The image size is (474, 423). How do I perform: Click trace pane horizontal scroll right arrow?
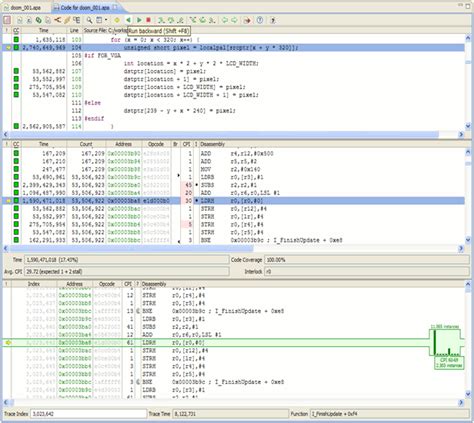[461, 403]
